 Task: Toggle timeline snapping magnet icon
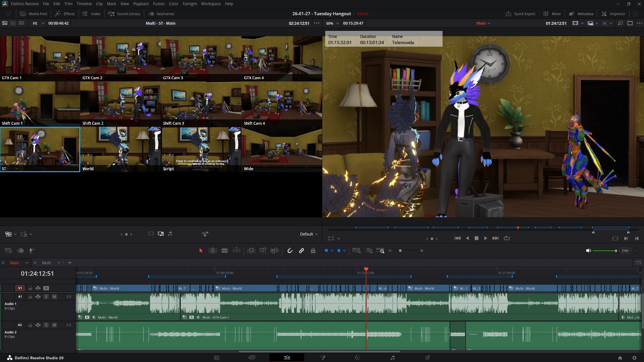click(x=290, y=251)
